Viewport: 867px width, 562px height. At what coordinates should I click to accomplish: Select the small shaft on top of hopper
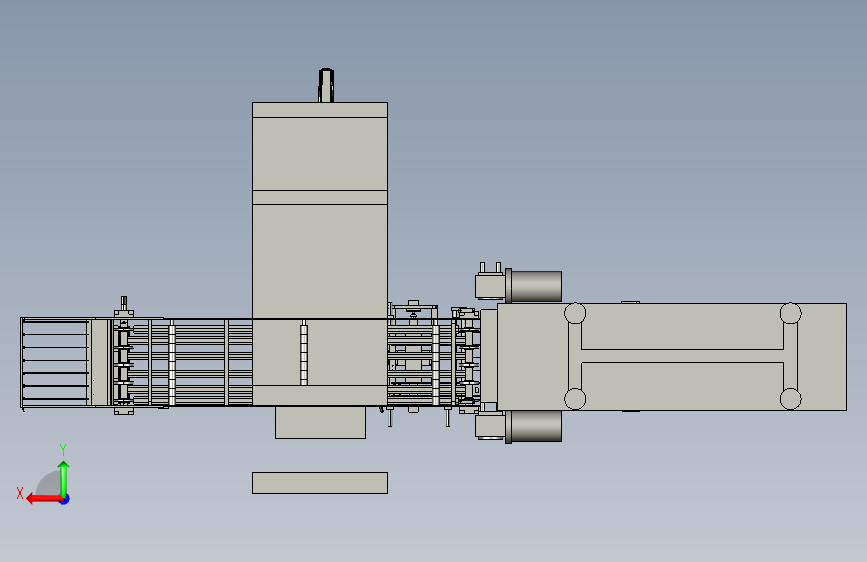[326, 85]
